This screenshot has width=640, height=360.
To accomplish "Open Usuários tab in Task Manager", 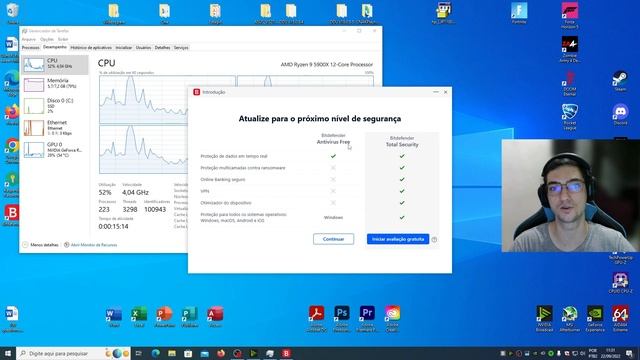I will click(143, 48).
